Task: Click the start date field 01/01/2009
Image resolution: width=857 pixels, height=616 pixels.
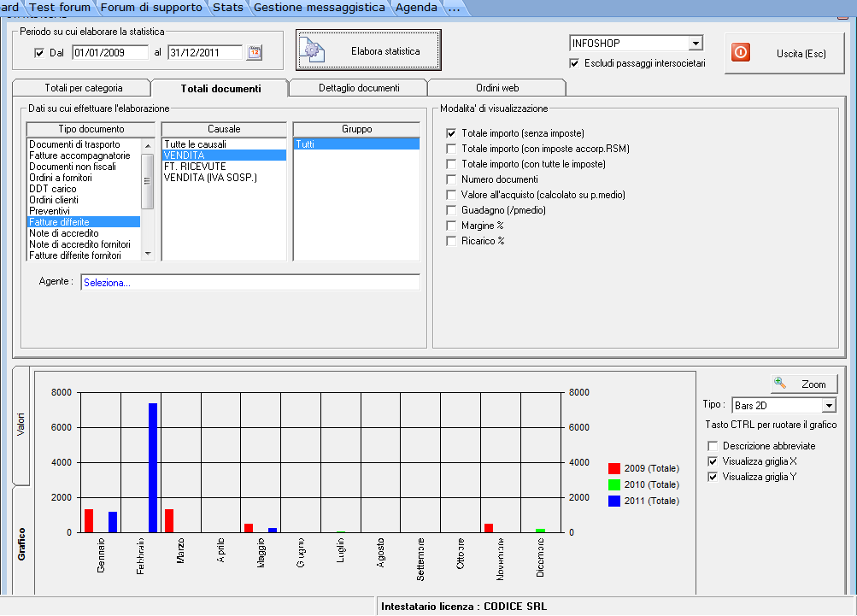Action: (110, 52)
